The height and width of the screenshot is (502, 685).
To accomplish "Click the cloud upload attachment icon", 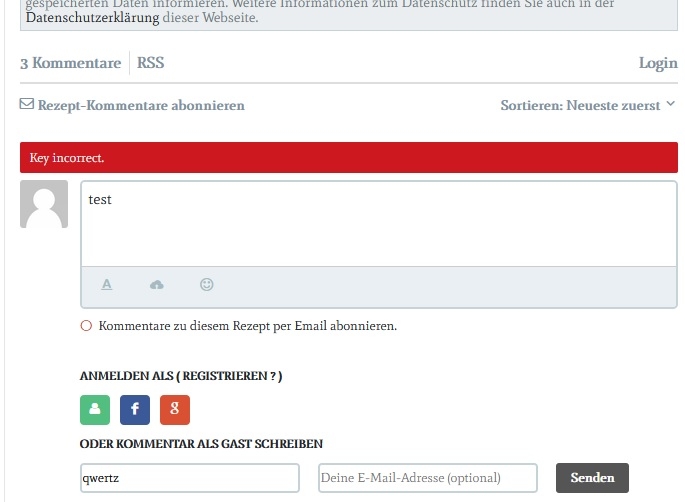I will pyautogui.click(x=156, y=285).
